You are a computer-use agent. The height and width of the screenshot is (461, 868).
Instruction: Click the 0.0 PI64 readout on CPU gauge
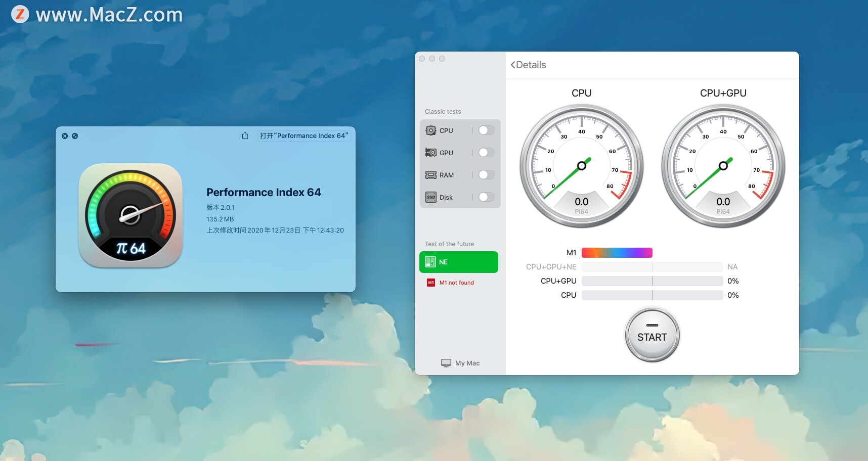[x=582, y=205]
